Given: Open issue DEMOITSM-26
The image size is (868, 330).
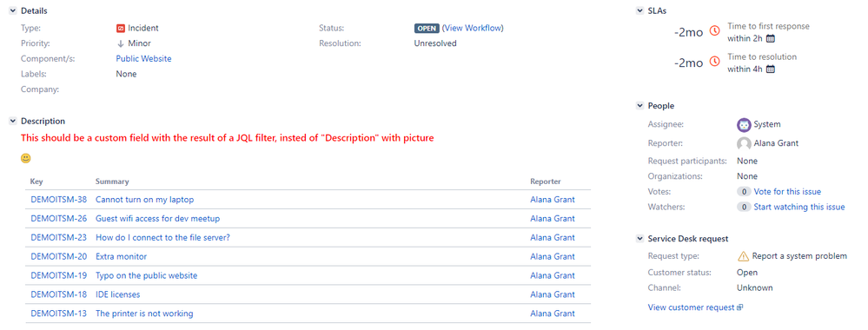Looking at the screenshot, I should tap(59, 219).
